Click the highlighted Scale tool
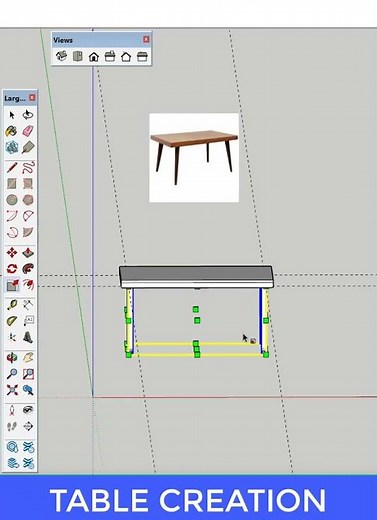 coord(12,285)
